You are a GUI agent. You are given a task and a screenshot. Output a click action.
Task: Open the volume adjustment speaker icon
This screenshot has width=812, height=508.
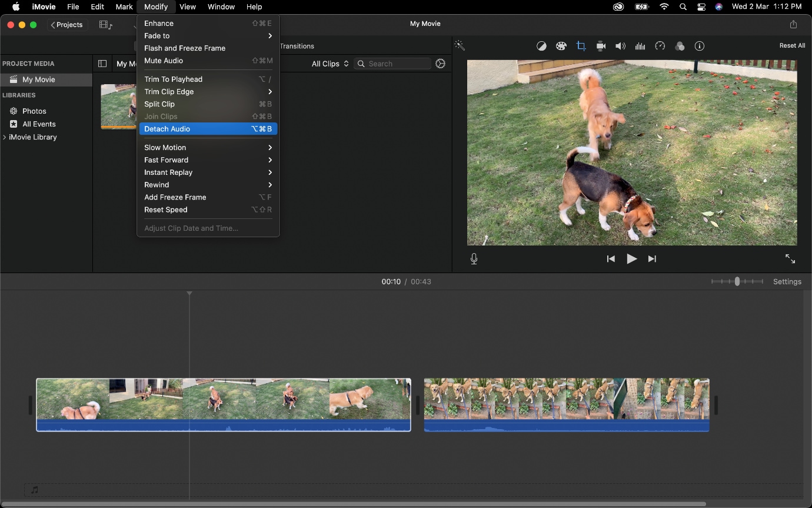(620, 46)
